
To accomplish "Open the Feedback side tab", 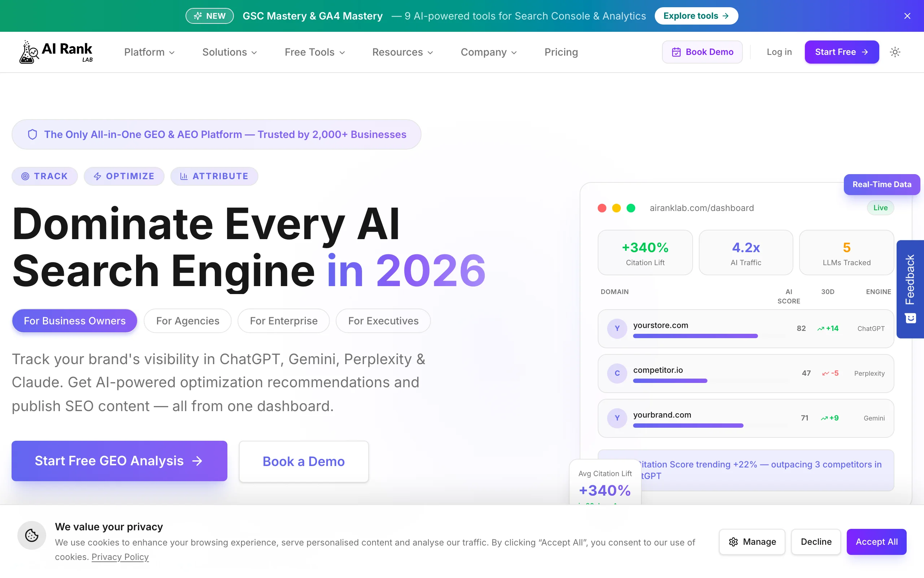I will [910, 289].
